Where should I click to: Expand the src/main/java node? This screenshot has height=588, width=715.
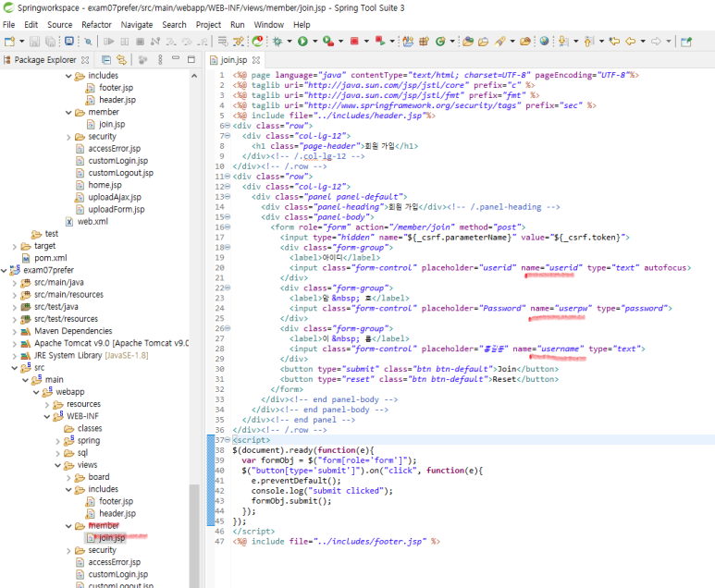coord(15,283)
